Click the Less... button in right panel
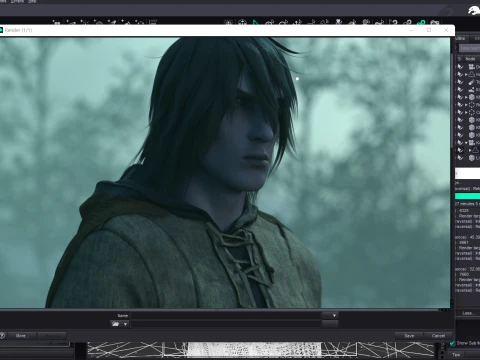The image size is (480, 360). pyautogui.click(x=467, y=313)
